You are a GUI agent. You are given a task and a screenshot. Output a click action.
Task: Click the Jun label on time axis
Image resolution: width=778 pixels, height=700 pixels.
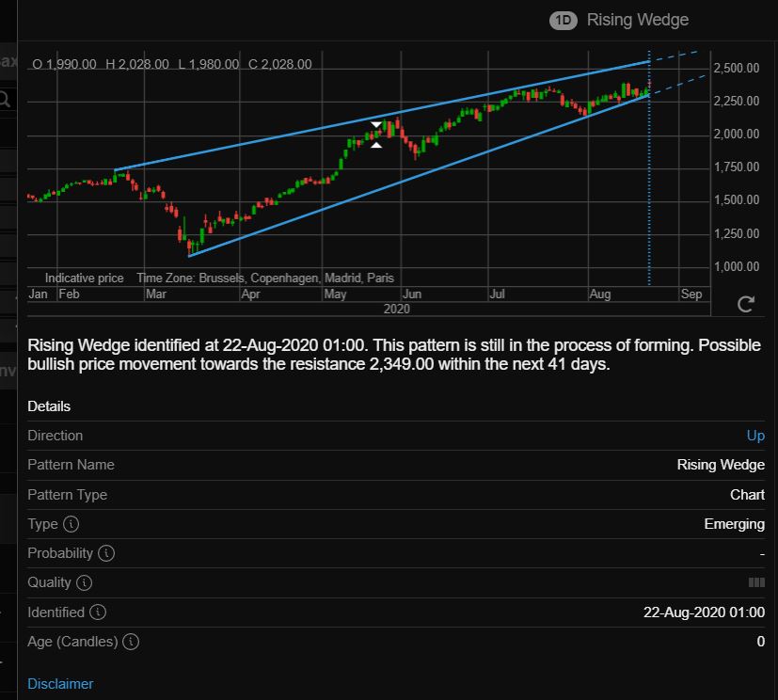(412, 294)
